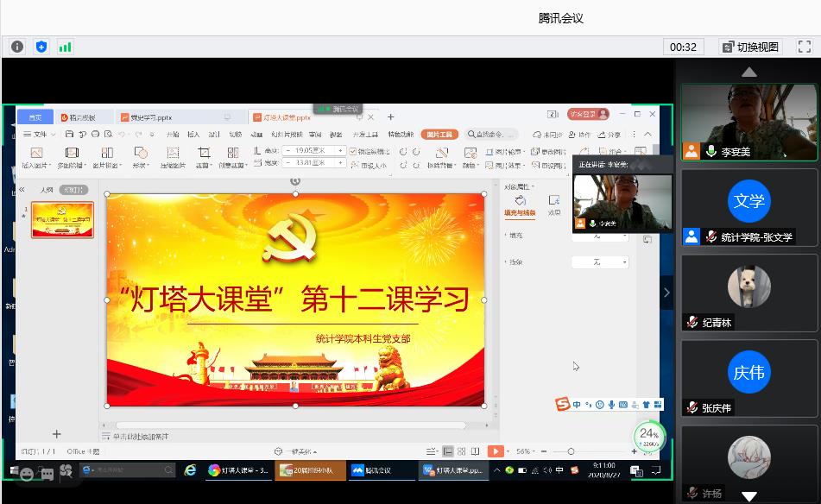Image resolution: width=821 pixels, height=504 pixels.
Task: Open the 开始 ribbon tab
Action: [173, 135]
